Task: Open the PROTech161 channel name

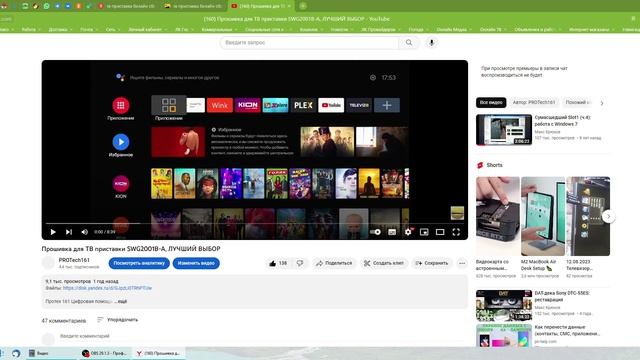Action: click(74, 260)
